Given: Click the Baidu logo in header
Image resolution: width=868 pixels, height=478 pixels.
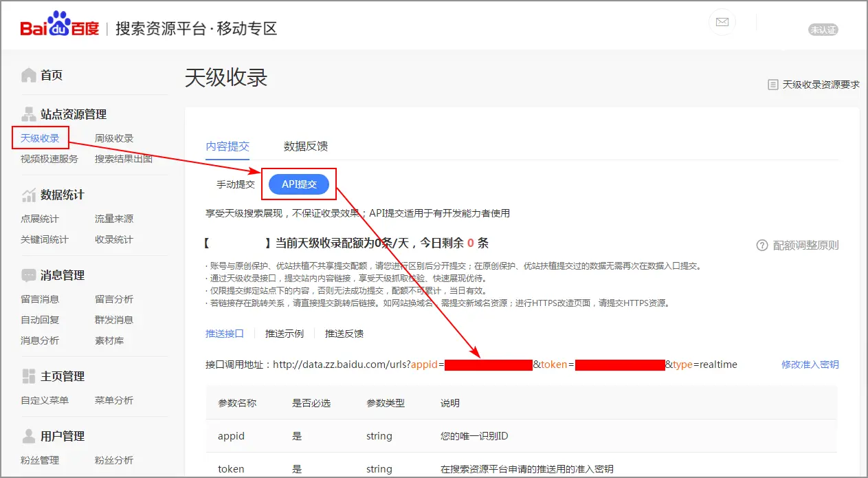Looking at the screenshot, I should [59, 27].
